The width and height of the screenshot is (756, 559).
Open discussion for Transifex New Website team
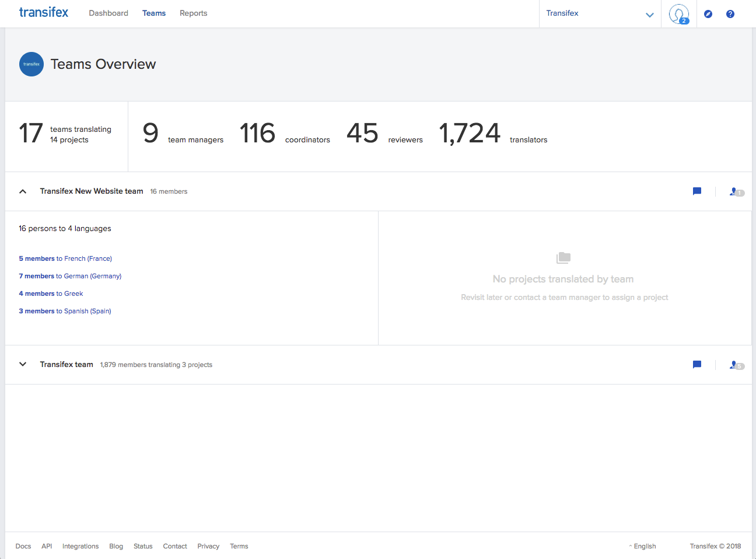point(696,191)
